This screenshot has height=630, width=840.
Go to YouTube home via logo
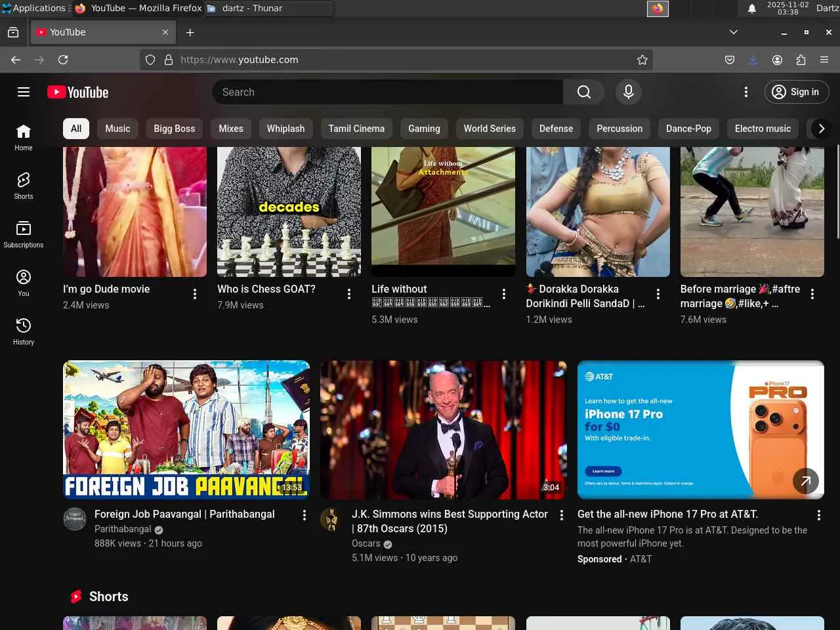click(x=78, y=92)
